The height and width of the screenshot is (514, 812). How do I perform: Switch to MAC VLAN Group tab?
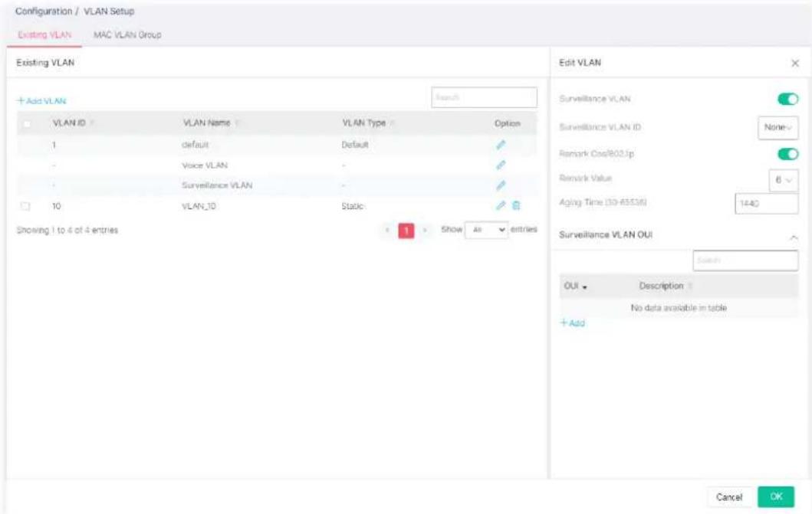pyautogui.click(x=127, y=34)
